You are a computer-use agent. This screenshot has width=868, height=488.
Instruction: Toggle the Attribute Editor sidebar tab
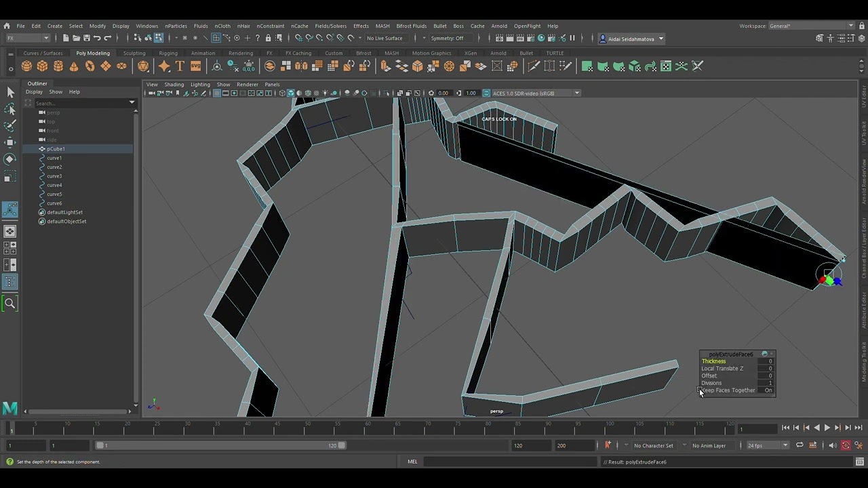click(x=863, y=310)
